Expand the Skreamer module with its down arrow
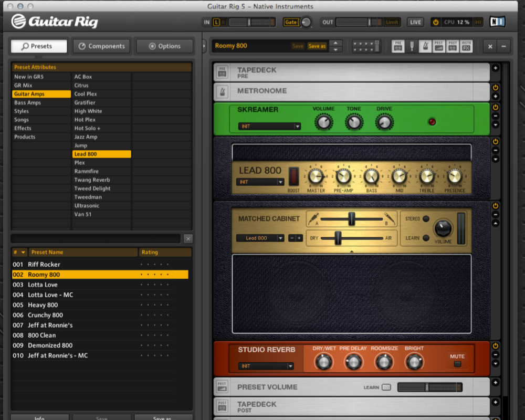This screenshot has width=525, height=420. click(496, 125)
